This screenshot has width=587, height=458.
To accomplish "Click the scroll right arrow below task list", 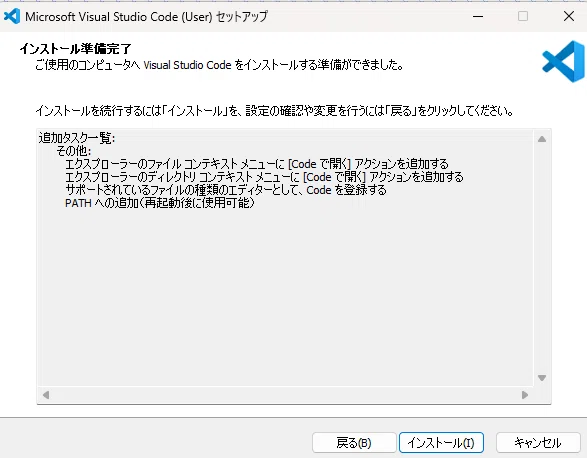I will pyautogui.click(x=525, y=395).
